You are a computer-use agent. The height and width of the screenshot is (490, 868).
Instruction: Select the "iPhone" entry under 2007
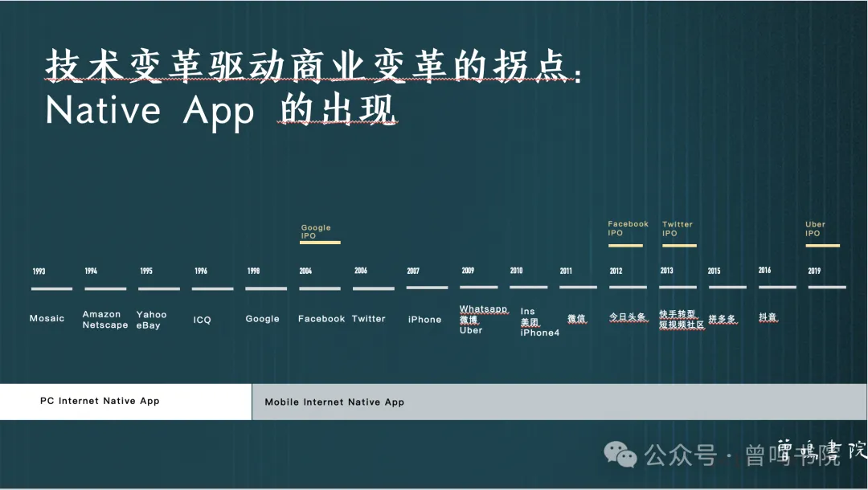point(424,320)
